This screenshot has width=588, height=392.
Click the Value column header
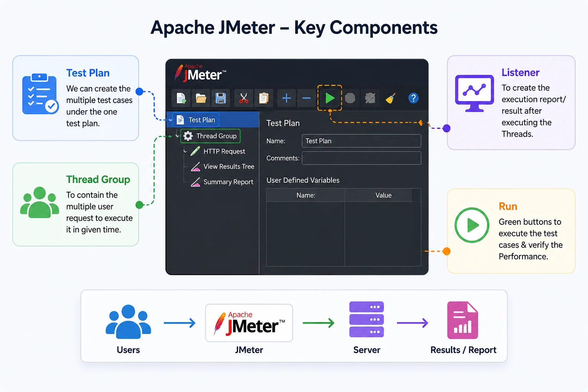pyautogui.click(x=383, y=195)
